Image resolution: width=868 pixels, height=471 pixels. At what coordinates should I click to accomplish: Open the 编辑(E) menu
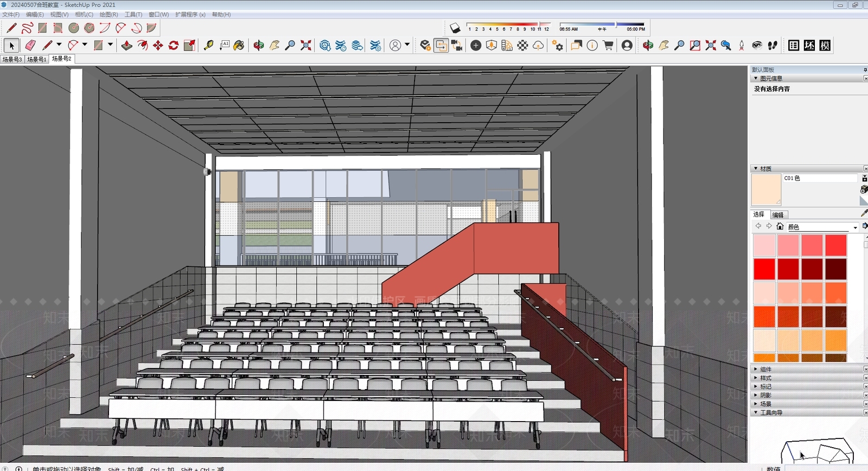tap(35, 15)
